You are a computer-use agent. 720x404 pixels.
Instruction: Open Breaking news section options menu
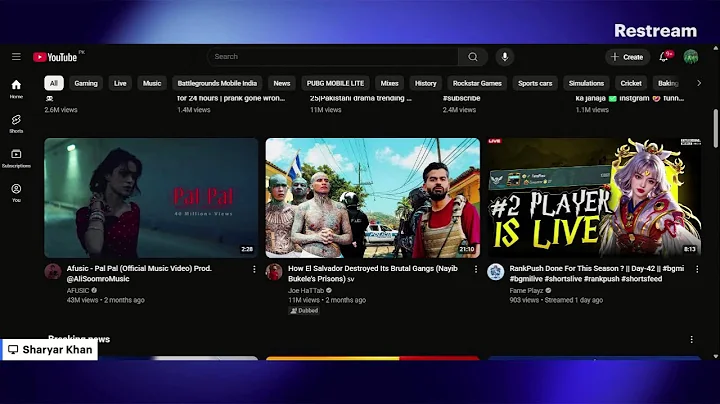(692, 339)
